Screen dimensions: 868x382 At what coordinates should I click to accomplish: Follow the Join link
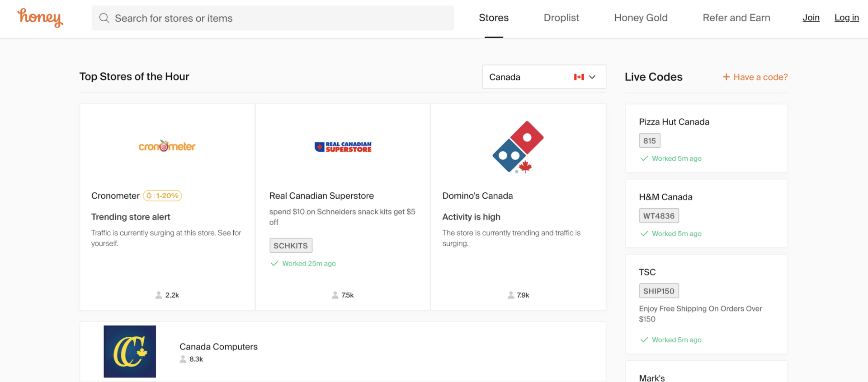click(x=811, y=18)
